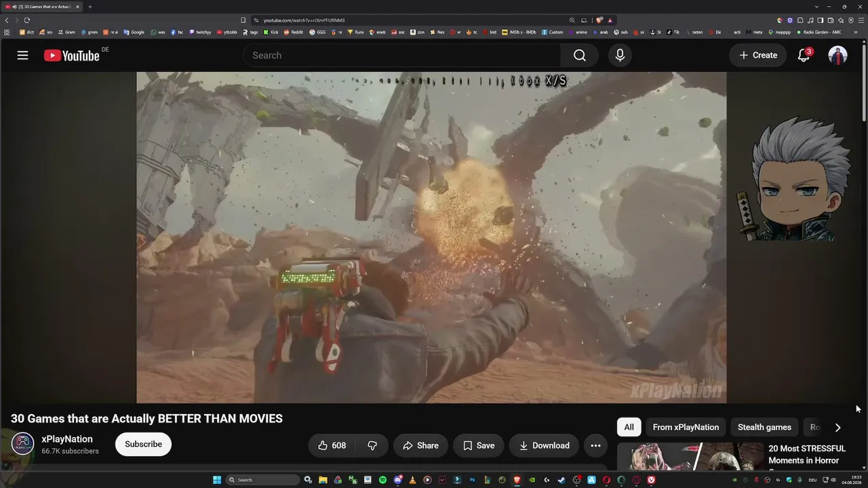The width and height of the screenshot is (868, 488).
Task: Open the Google bookmark
Action: click(x=134, y=32)
